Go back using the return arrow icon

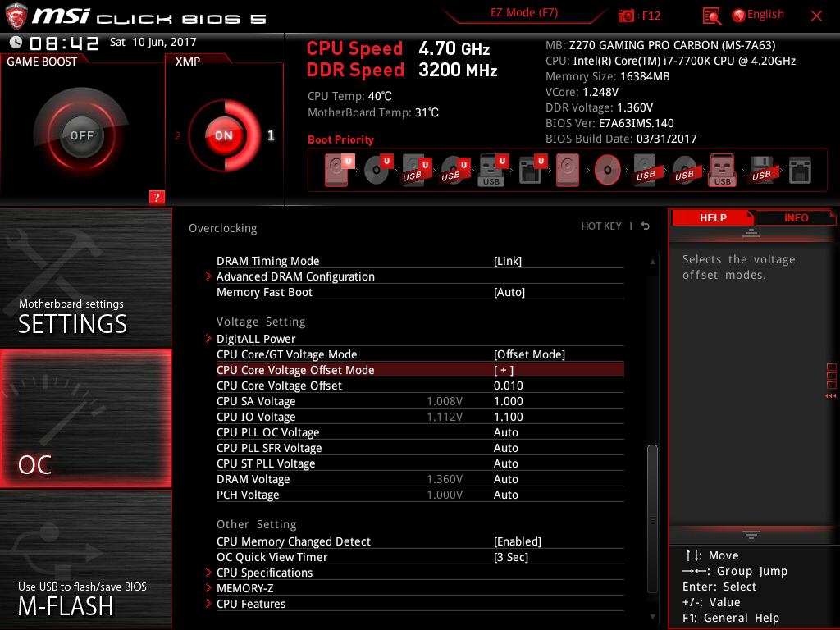(x=646, y=226)
